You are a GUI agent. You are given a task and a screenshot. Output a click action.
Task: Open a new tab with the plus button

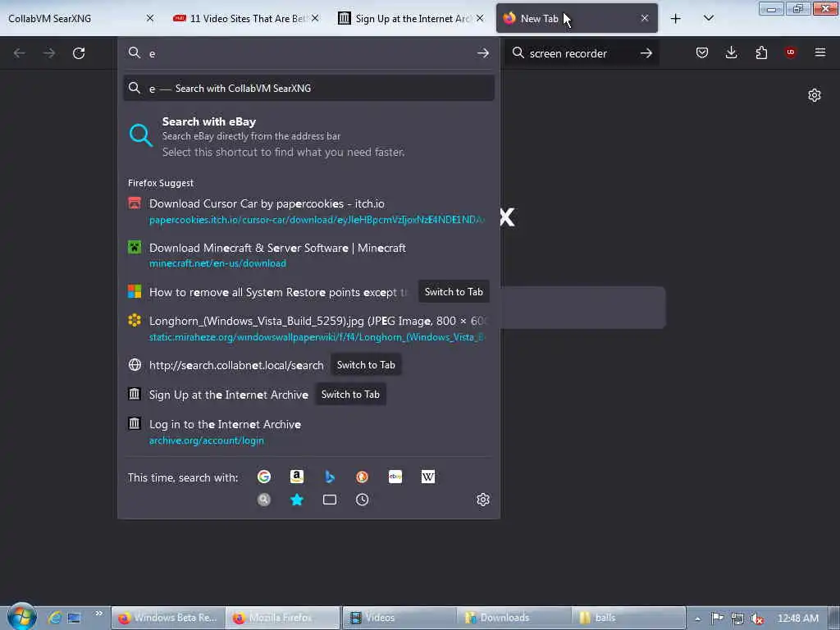tap(676, 19)
